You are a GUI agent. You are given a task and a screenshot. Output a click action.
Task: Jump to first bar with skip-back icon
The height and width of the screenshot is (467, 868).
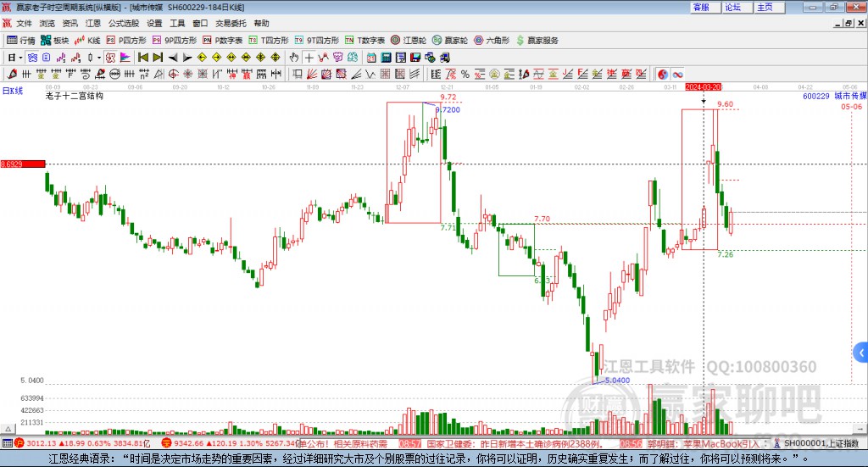142,58
